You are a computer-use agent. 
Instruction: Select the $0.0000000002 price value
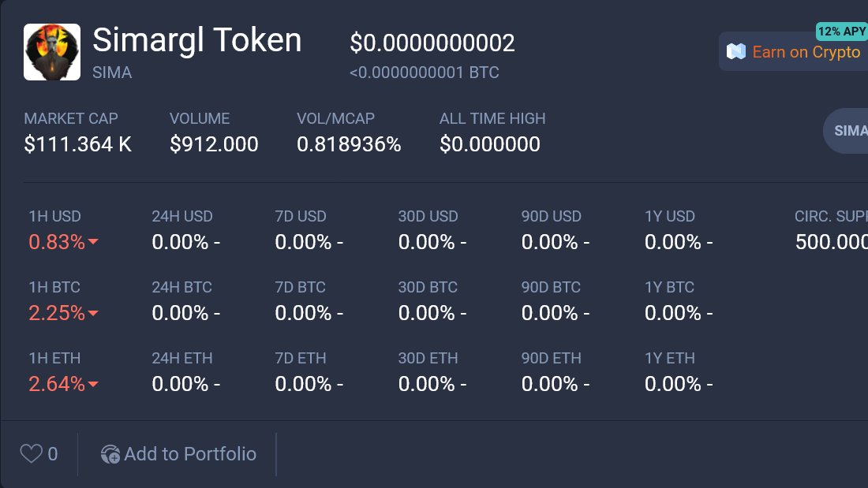[432, 43]
